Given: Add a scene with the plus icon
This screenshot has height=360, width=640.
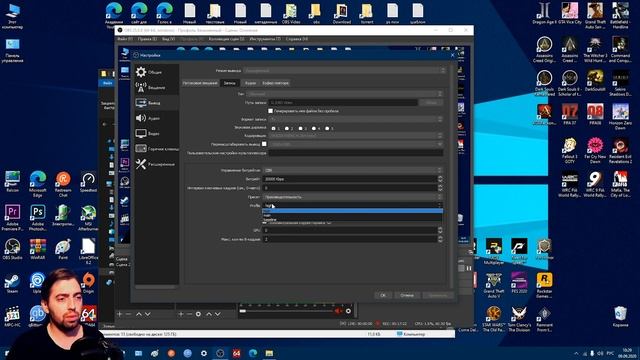Looking at the screenshot, I should pyautogui.click(x=120, y=314).
